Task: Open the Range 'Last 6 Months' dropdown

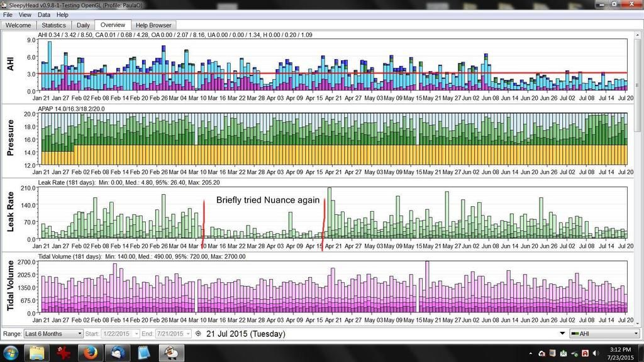Action: coord(53,334)
